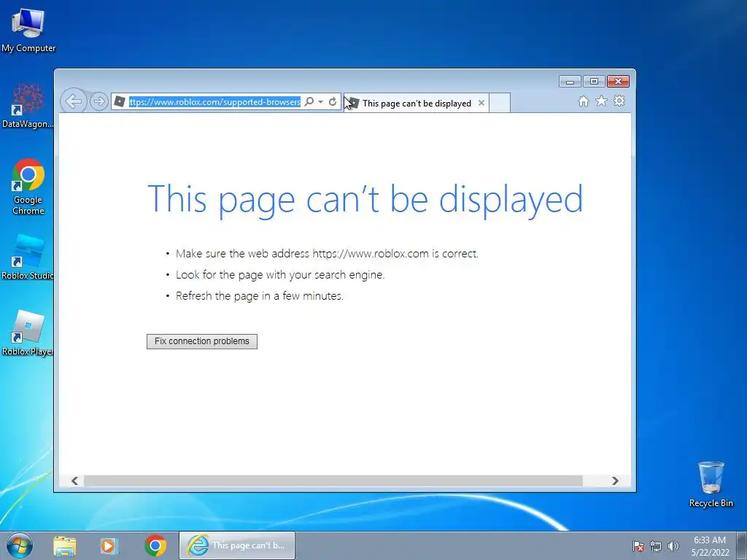
Task: Open Favorites star icon
Action: [x=601, y=101]
